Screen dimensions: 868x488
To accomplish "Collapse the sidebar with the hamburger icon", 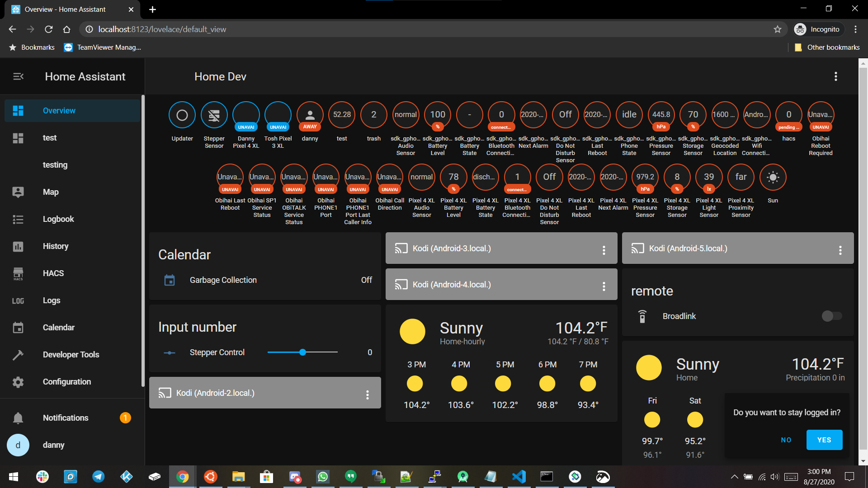I will click(x=18, y=76).
